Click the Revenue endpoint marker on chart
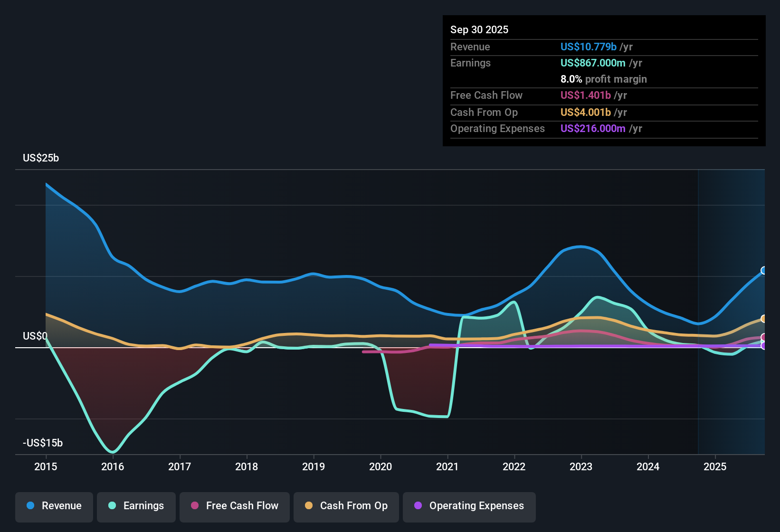Screen dimensions: 780x532 (764, 271)
